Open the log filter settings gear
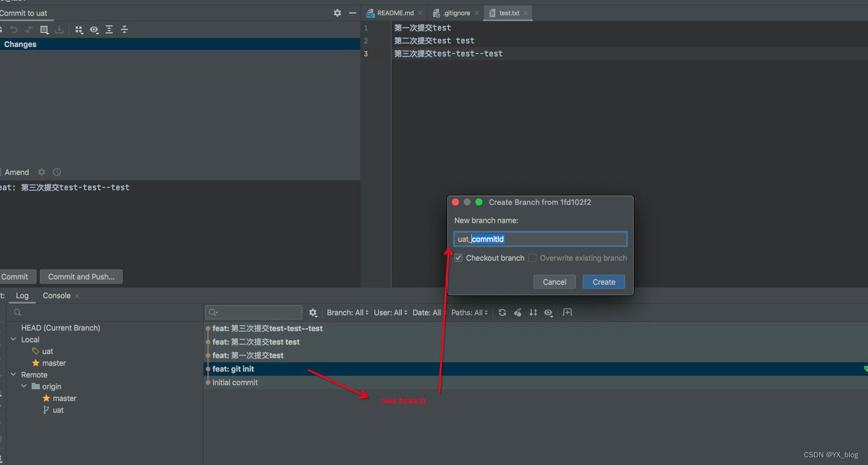This screenshot has width=868, height=465. (x=313, y=312)
